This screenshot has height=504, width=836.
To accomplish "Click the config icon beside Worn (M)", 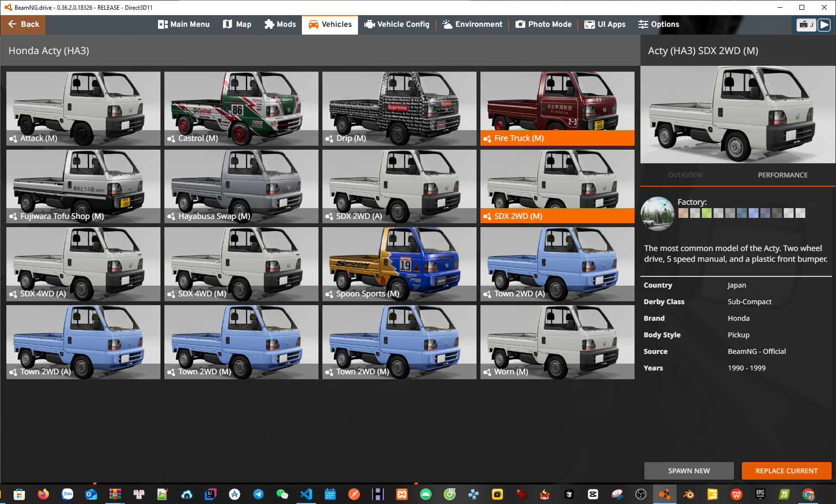I will (x=487, y=372).
